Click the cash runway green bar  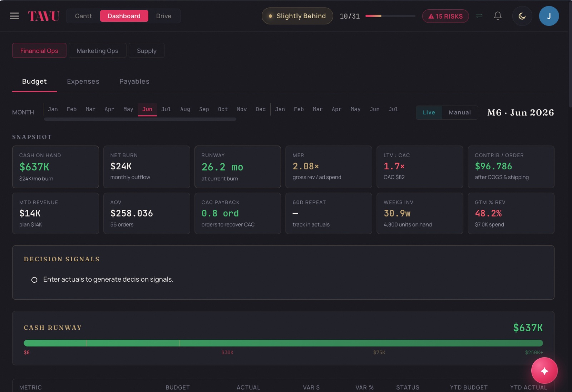(x=283, y=343)
